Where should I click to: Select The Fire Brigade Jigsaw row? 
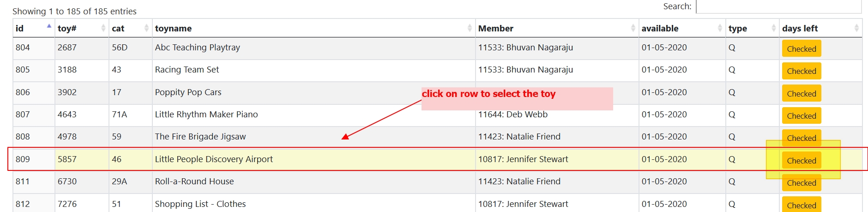point(277,137)
